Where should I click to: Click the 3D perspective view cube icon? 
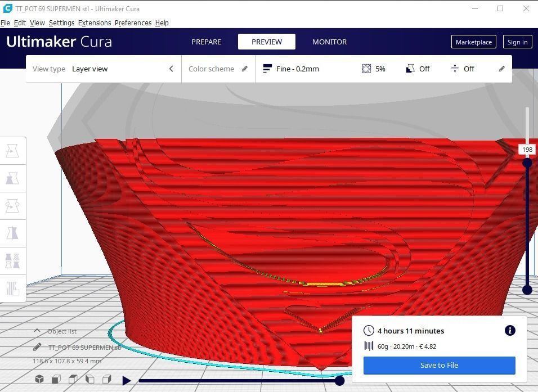pyautogui.click(x=39, y=379)
